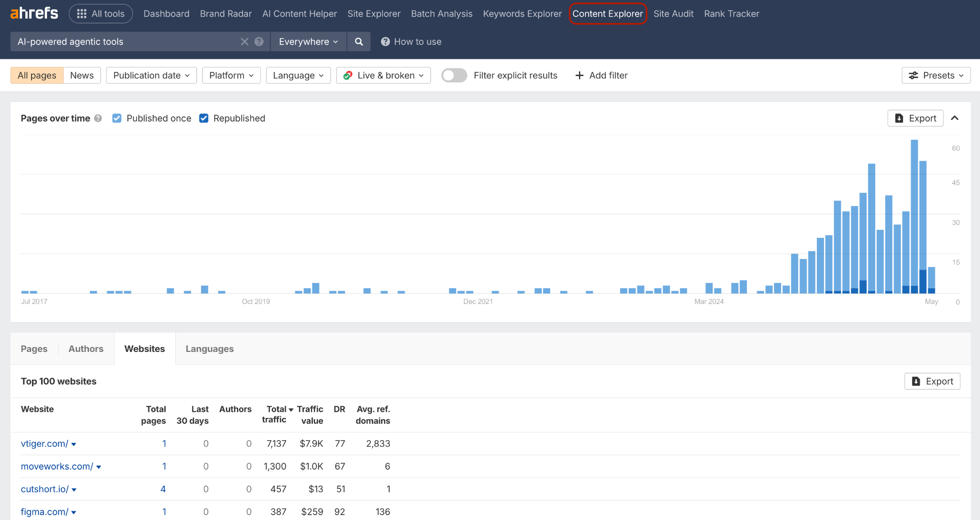Image resolution: width=980 pixels, height=520 pixels.
Task: Sort by Total pages column header
Action: point(154,415)
